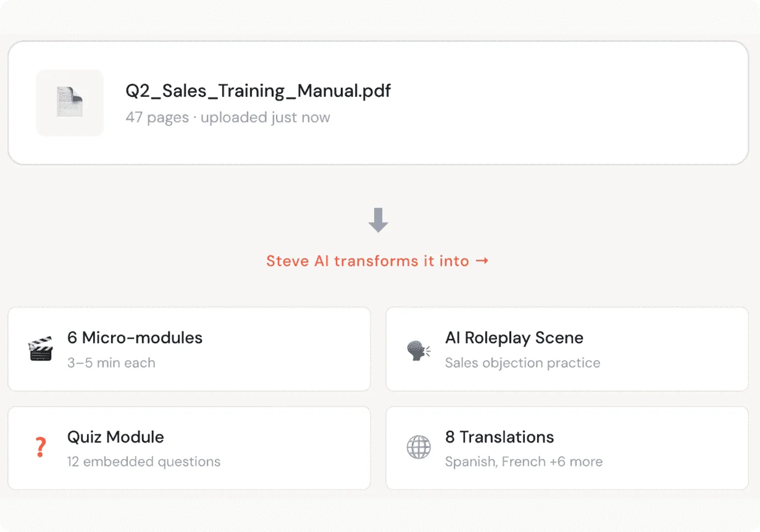Click the 12 embedded questions subtitle

click(x=144, y=462)
